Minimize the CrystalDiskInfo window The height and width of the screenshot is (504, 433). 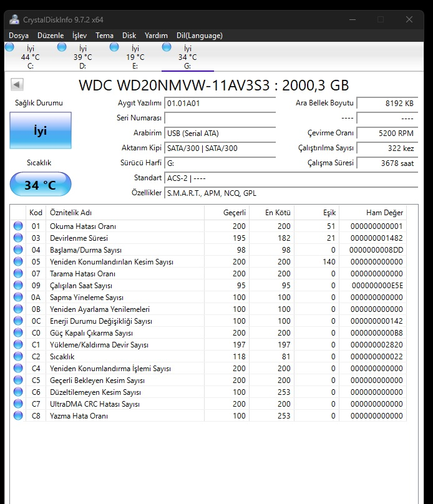[x=353, y=19]
